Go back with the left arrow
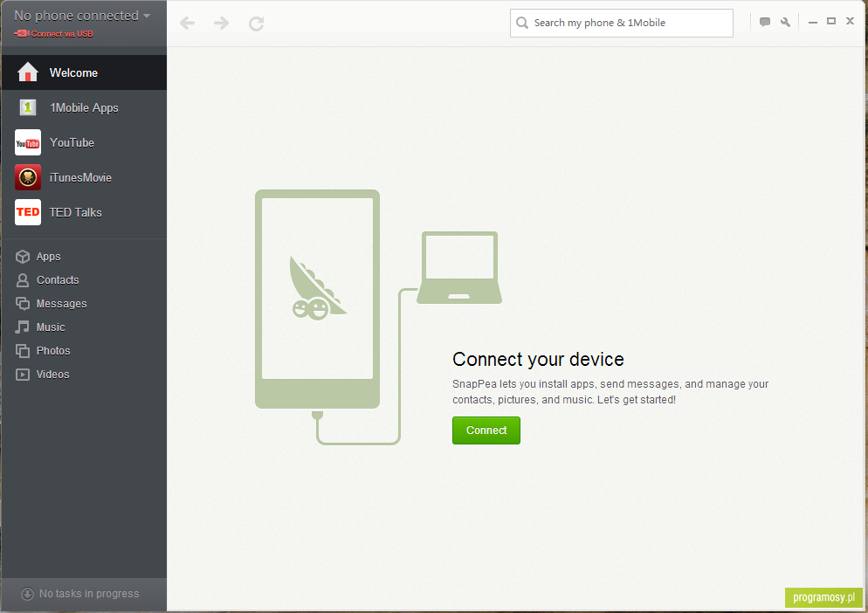The width and height of the screenshot is (868, 613). 187,24
